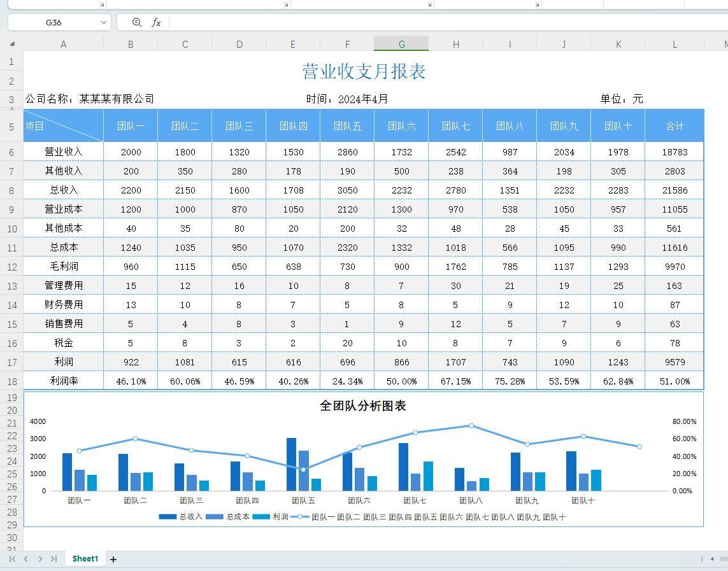Open the Name Box dropdown showing G36
Viewport: 728px width, 571px height.
(x=104, y=22)
